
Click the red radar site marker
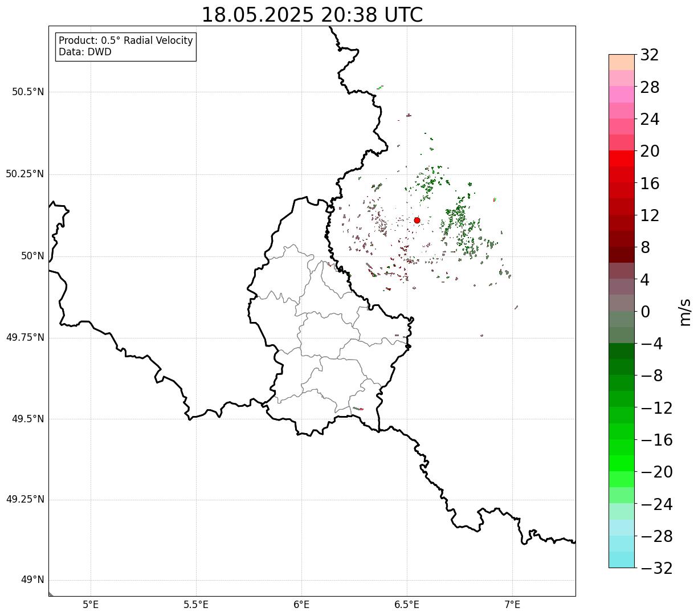pyautogui.click(x=417, y=221)
